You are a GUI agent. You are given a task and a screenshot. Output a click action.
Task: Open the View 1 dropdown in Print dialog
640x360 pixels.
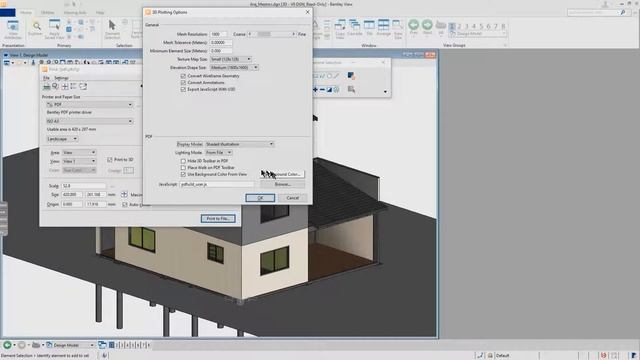[79, 161]
